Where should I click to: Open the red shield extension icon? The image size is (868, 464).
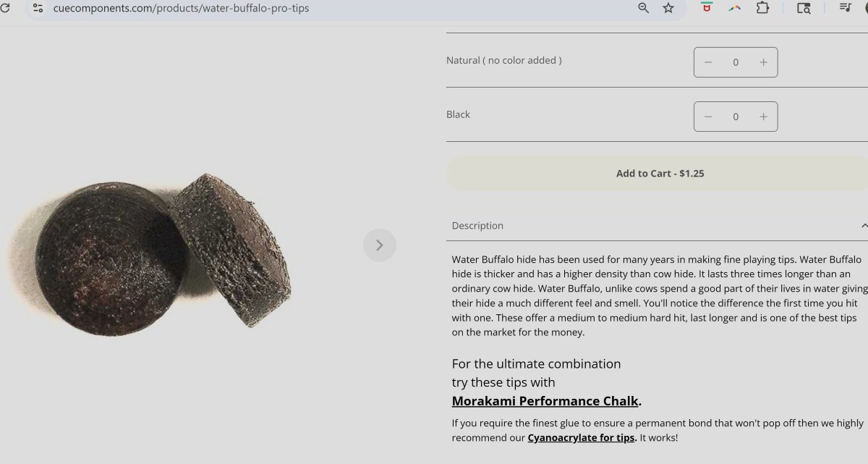click(707, 8)
